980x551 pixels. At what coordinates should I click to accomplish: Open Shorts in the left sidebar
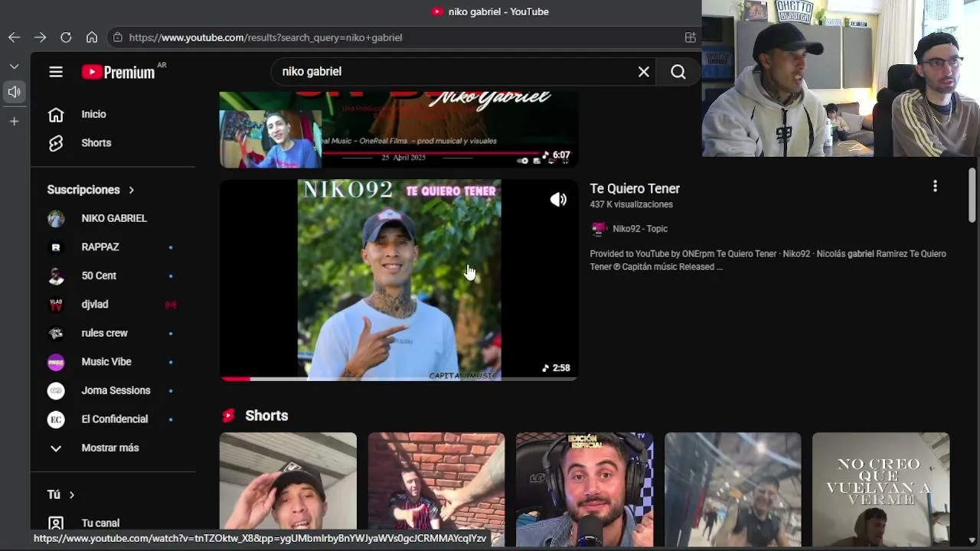[114, 143]
